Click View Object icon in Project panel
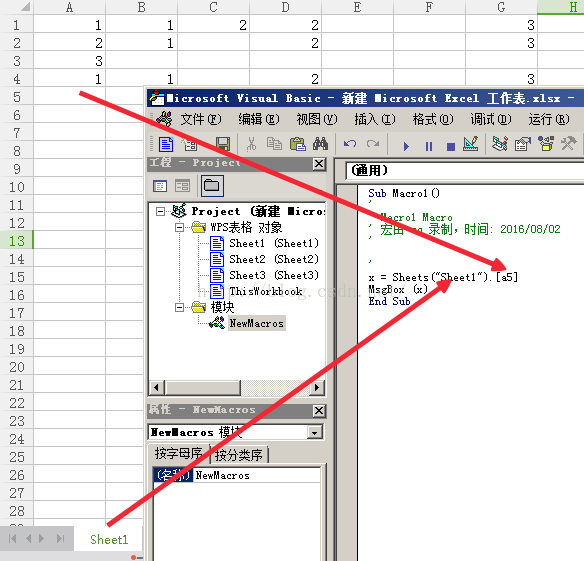Screen dimensions: 584x561 point(182,186)
